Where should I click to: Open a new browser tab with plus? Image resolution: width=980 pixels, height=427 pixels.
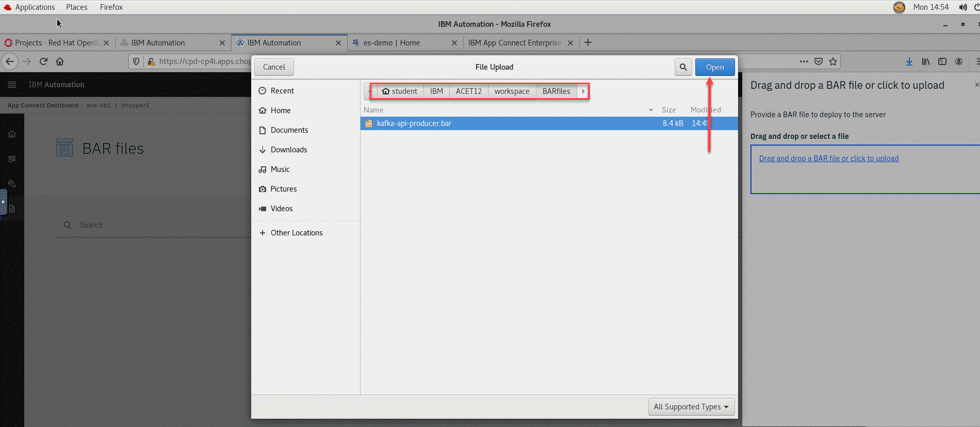587,43
